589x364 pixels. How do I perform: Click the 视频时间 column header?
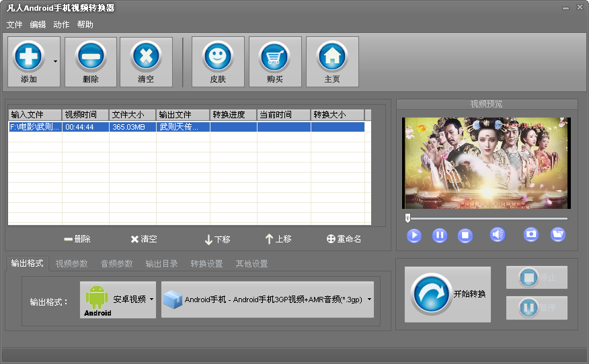pos(85,114)
